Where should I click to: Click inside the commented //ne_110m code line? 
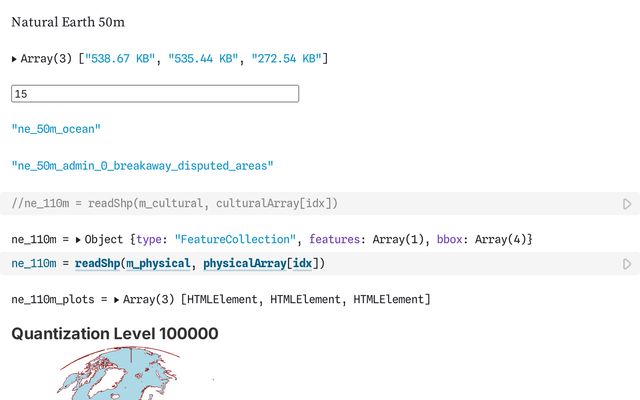[174, 204]
